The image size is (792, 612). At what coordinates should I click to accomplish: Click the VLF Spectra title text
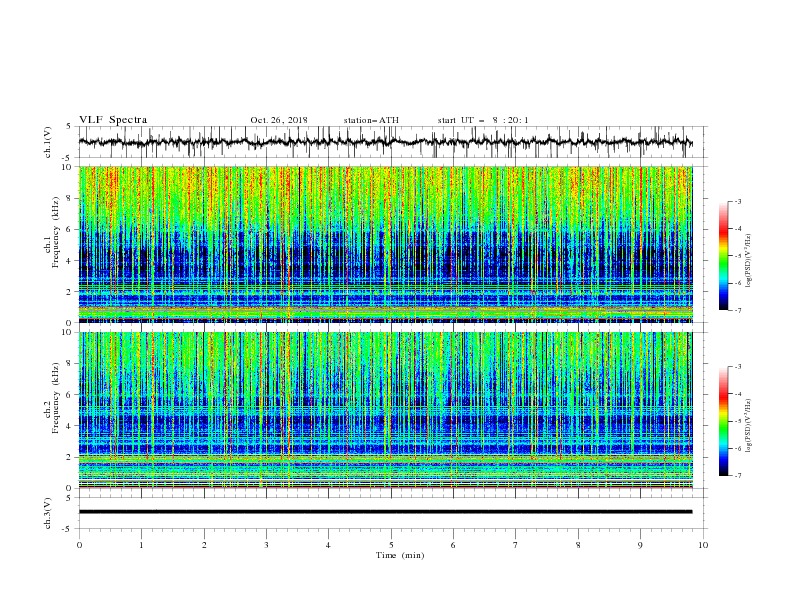113,120
